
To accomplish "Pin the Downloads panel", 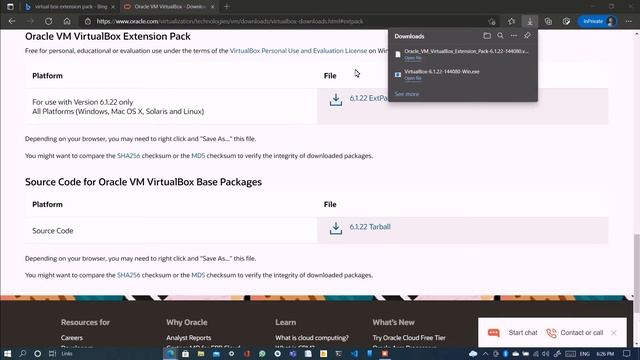I will 527,36.
